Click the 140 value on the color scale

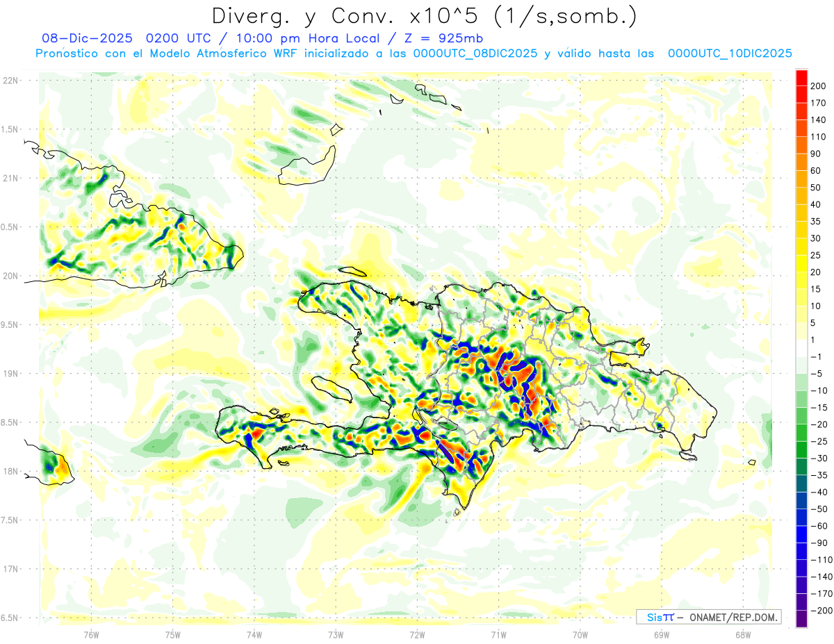pyautogui.click(x=817, y=120)
